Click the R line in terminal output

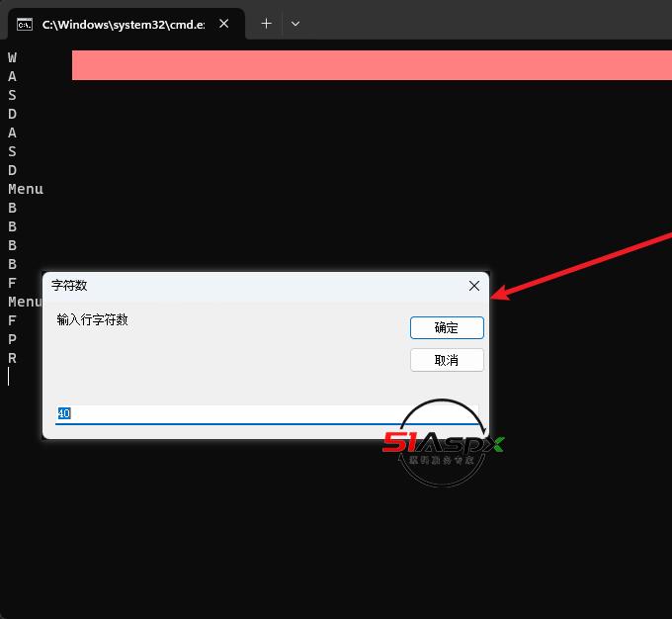(13, 358)
